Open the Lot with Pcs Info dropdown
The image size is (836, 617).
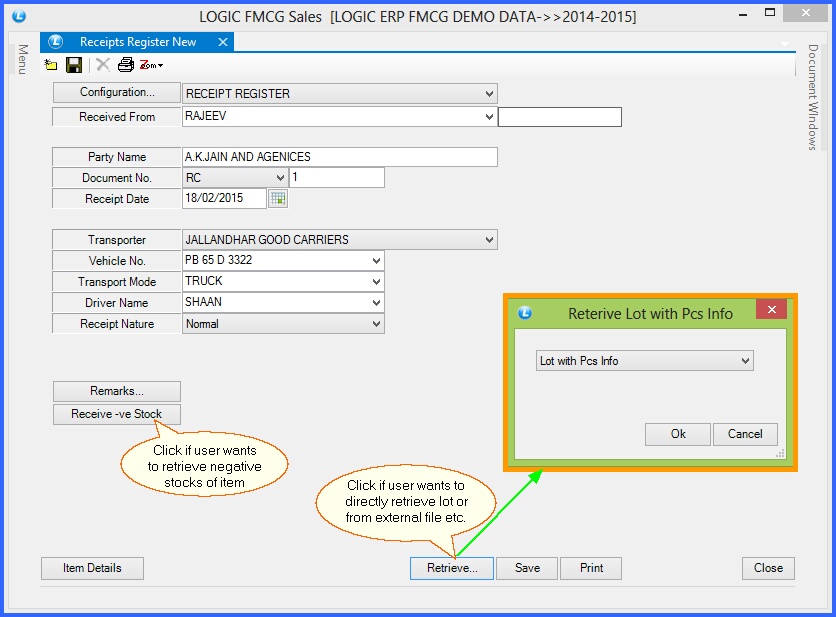(745, 361)
